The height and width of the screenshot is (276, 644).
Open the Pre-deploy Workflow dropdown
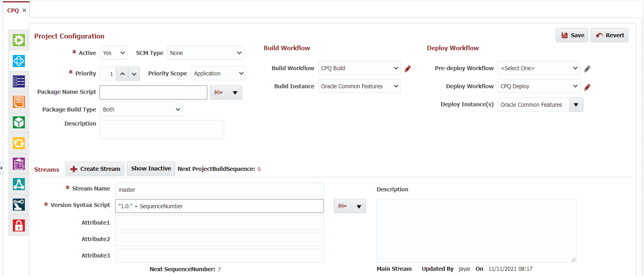click(x=539, y=68)
